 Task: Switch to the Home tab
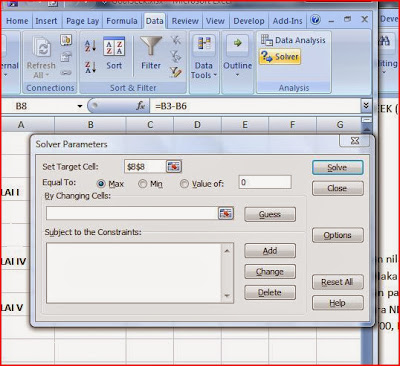click(x=17, y=21)
